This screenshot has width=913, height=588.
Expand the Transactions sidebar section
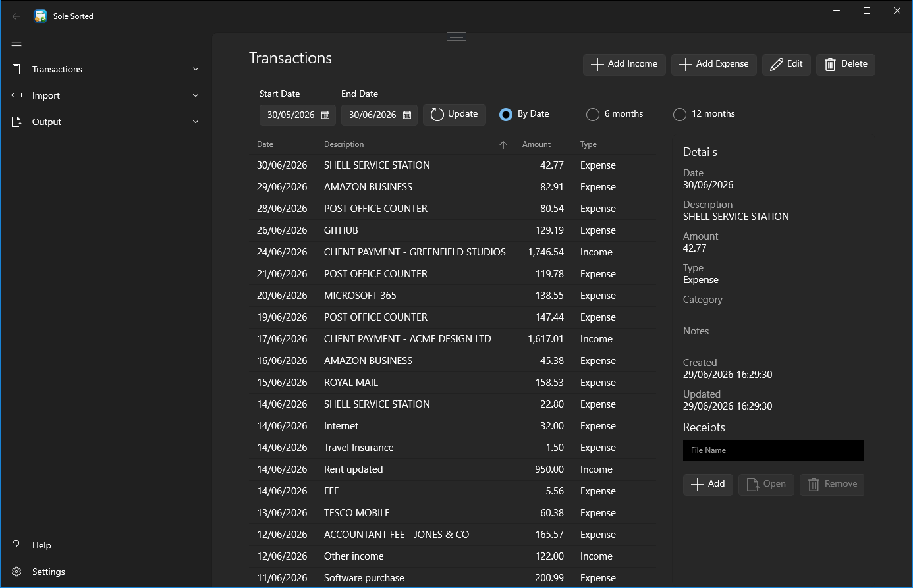pyautogui.click(x=196, y=69)
